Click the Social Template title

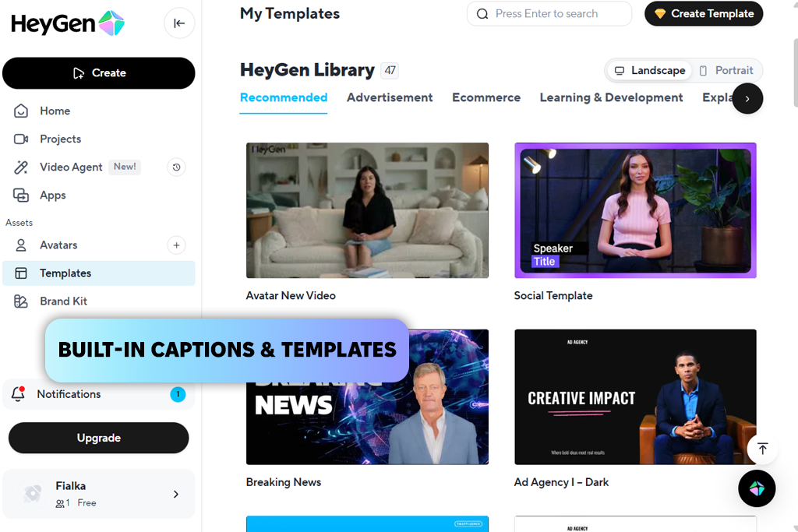click(x=553, y=295)
